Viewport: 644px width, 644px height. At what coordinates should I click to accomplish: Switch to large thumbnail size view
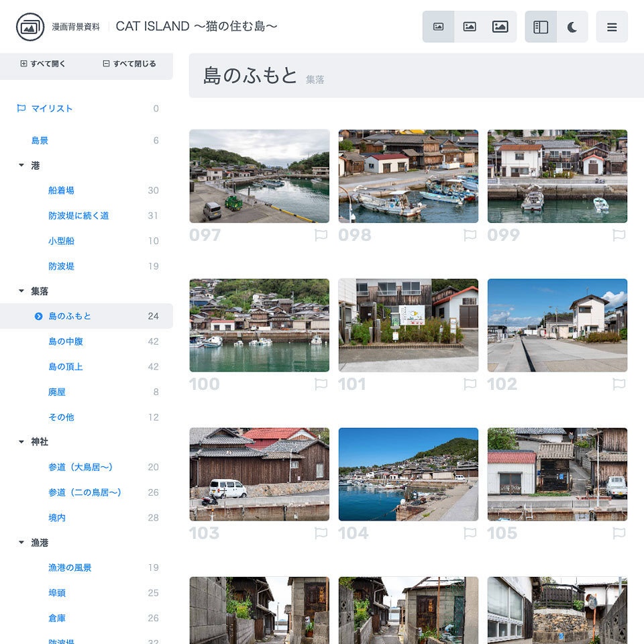point(500,26)
